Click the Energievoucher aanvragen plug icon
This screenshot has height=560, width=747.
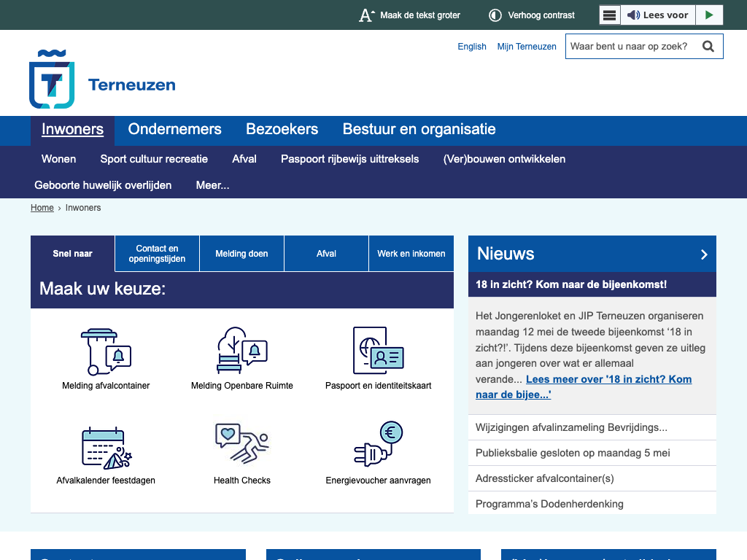coord(378,443)
